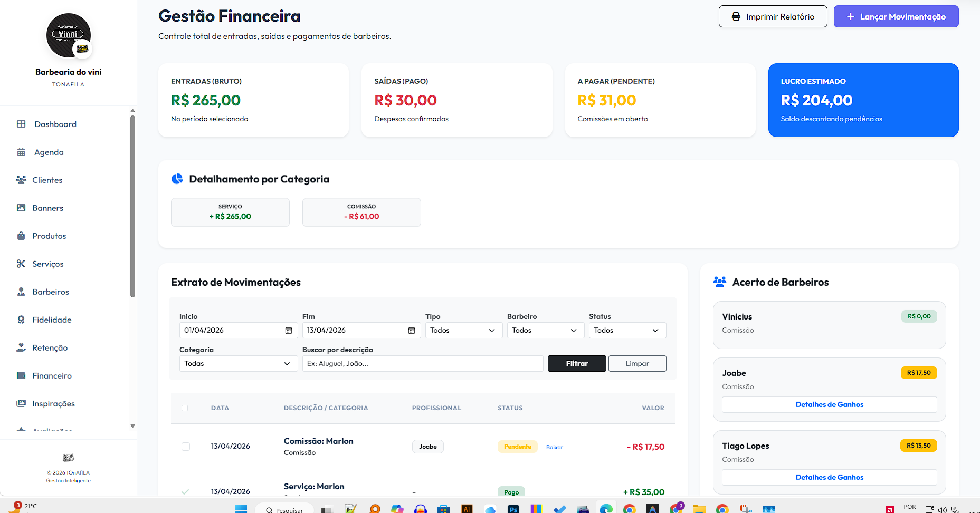Click Baixar link for pending commission

click(554, 447)
